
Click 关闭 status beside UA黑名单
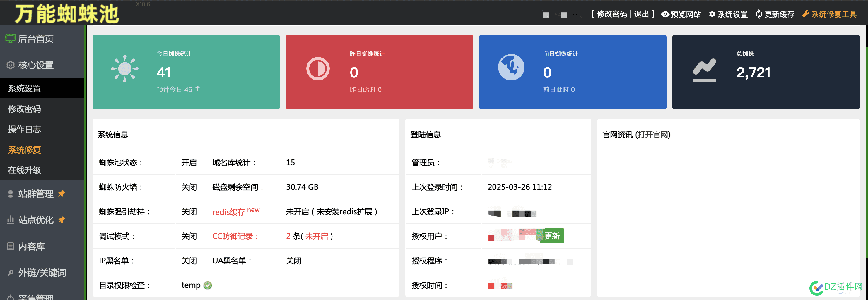pos(294,261)
